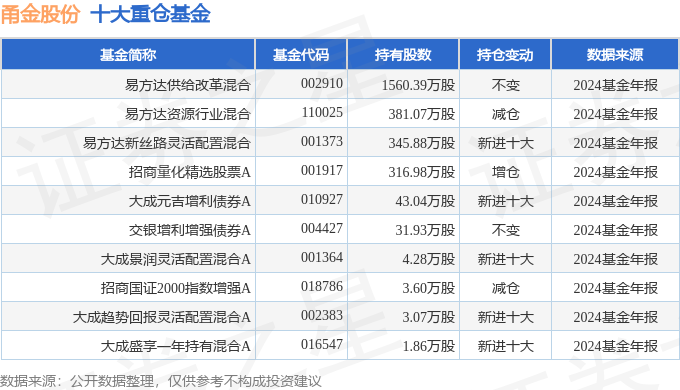The width and height of the screenshot is (680, 390).
Task: Click holdings value 345.88万股
Action: (x=422, y=143)
